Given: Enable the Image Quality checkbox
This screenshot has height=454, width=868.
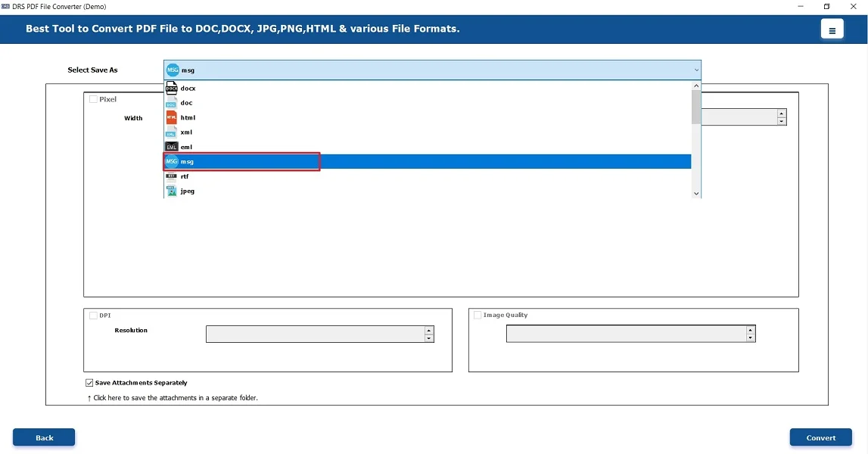Looking at the screenshot, I should coord(478,316).
